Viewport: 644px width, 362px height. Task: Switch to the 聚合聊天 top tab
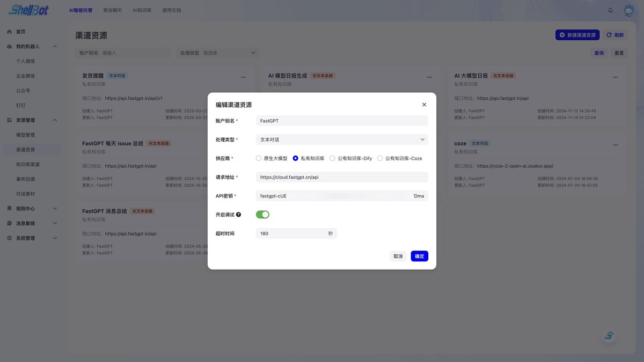pyautogui.click(x=113, y=10)
